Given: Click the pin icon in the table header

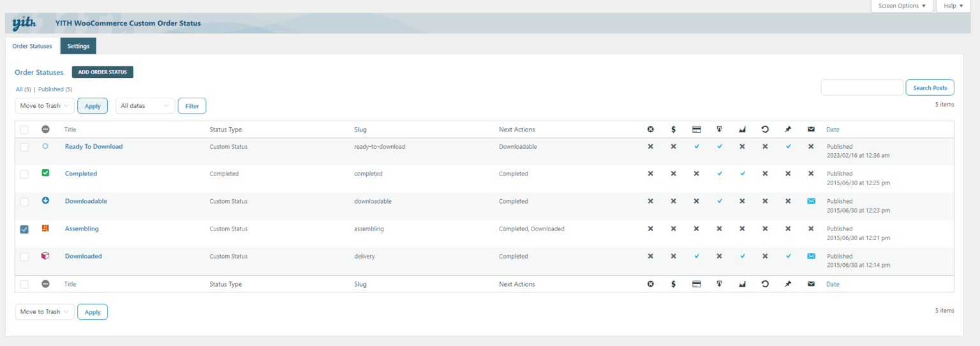Looking at the screenshot, I should 788,130.
